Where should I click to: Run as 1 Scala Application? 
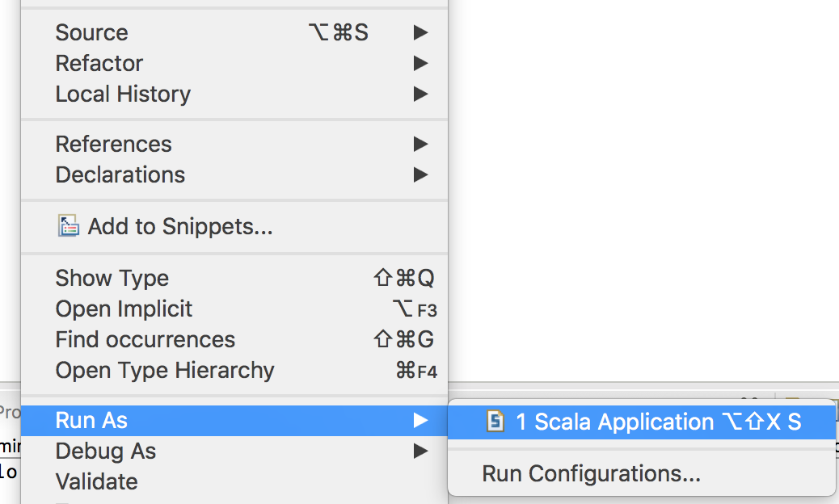pyautogui.click(x=642, y=422)
